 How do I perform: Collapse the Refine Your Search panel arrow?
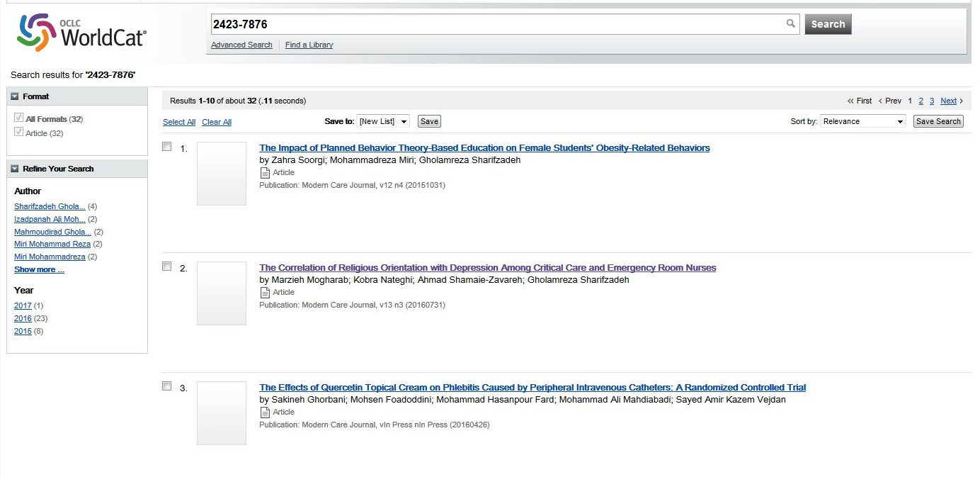tap(15, 169)
